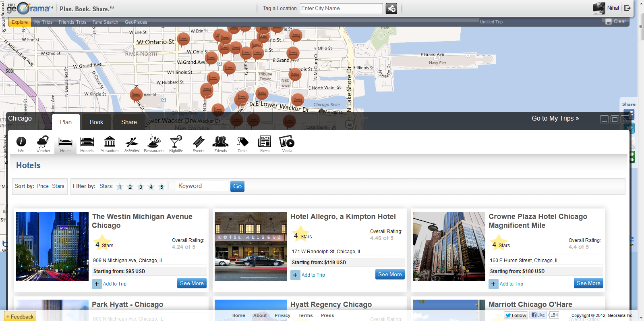
Task: Enable the 1-star filter
Action: (120, 187)
